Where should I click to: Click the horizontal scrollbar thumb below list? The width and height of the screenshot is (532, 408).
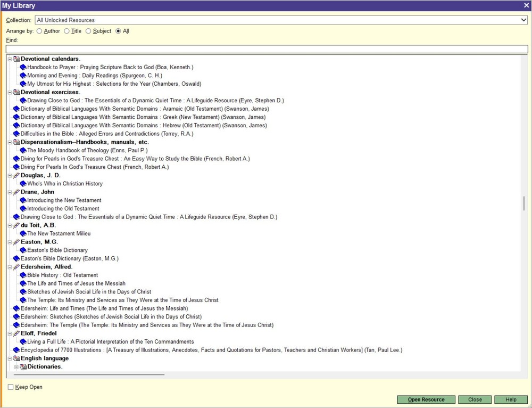tap(89, 374)
